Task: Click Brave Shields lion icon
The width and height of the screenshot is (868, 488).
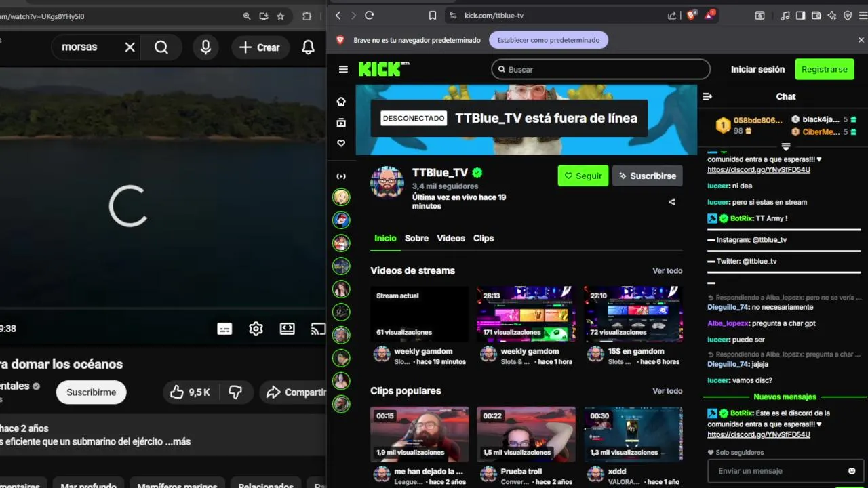Action: 691,16
